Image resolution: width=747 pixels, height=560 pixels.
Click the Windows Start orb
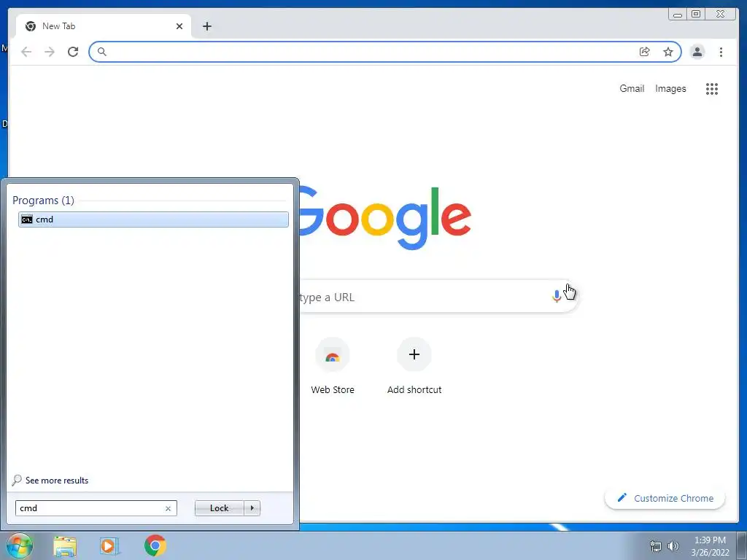point(19,545)
